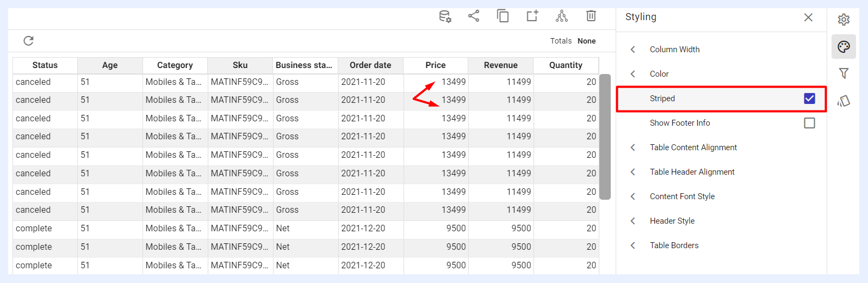Click the table vertical scrollbar thumb
This screenshot has width=868, height=283.
tap(605, 137)
